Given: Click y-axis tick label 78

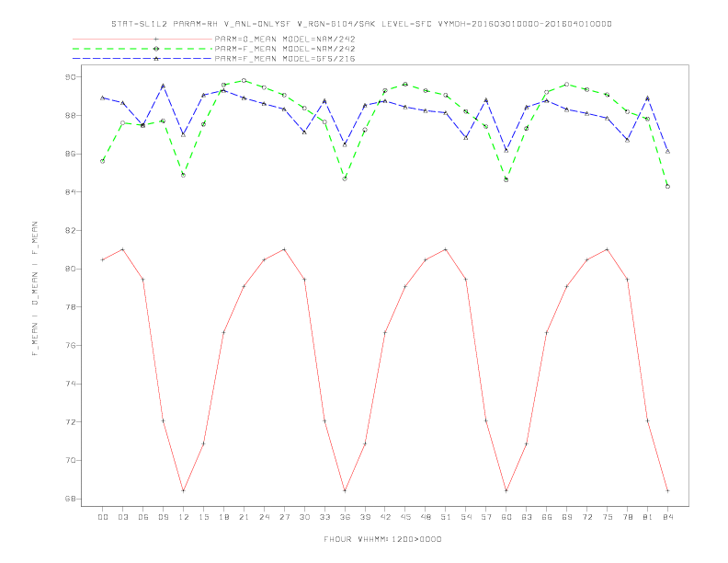Looking at the screenshot, I should (70, 307).
